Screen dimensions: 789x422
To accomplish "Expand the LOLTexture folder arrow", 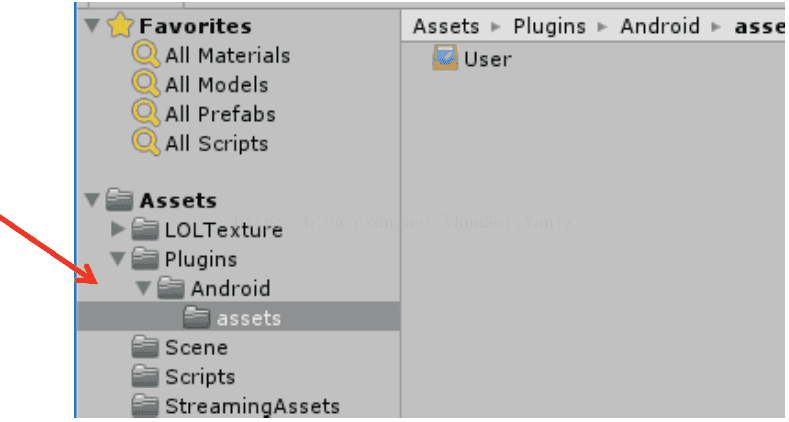I will click(118, 230).
